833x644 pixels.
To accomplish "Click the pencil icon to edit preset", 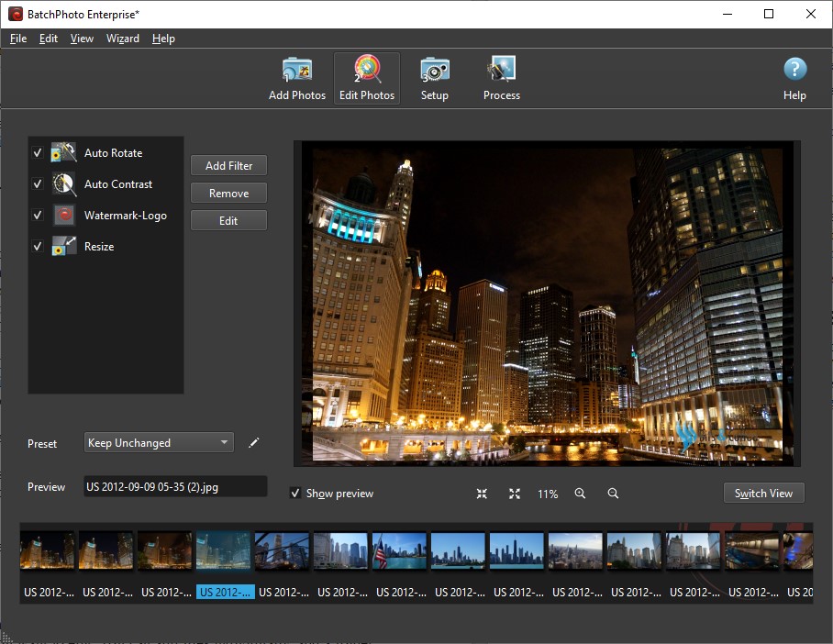I will coord(254,442).
